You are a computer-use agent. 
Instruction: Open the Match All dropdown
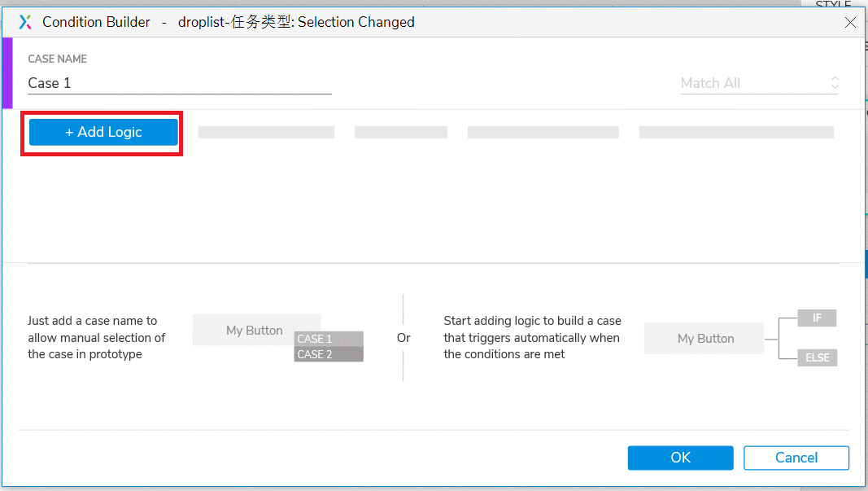pos(760,83)
